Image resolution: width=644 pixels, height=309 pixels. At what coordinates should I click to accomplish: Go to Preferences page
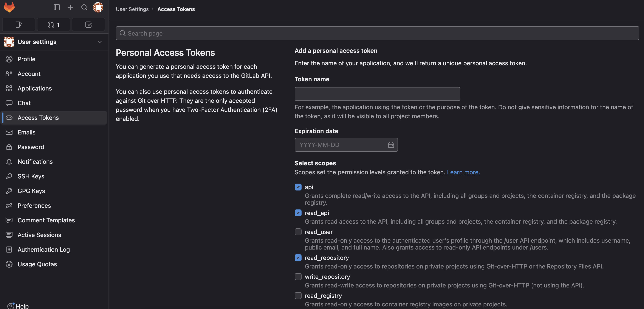(54, 205)
